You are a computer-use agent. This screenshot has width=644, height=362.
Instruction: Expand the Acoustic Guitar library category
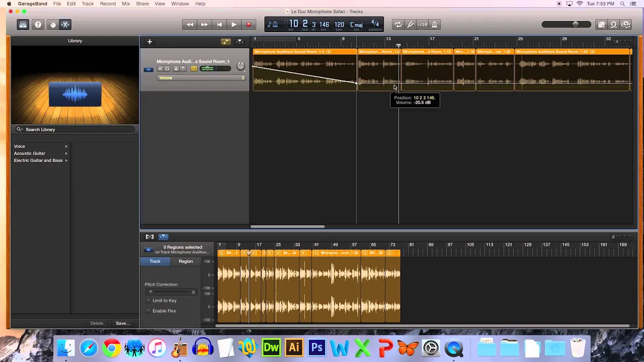click(41, 153)
